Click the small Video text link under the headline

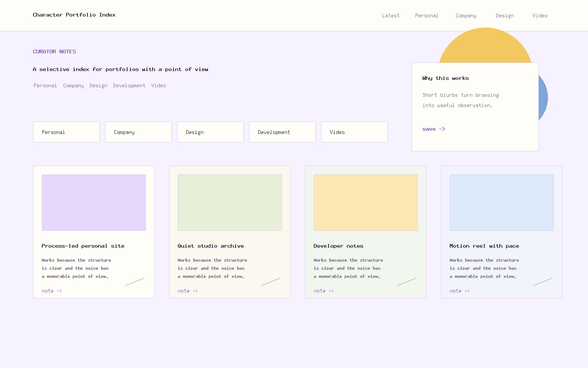158,85
